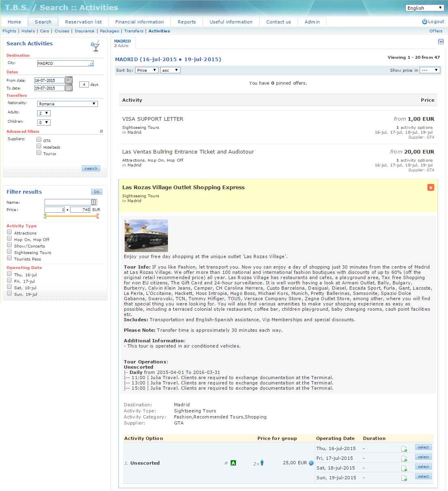Viewport: 448px width, 491px height.
Task: Click the green A availability icon
Action: [233, 463]
